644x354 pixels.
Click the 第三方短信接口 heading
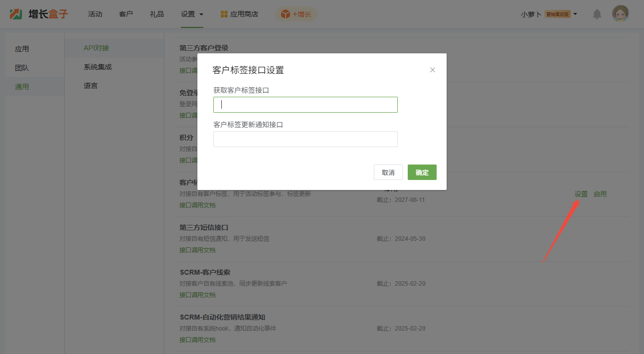pyautogui.click(x=204, y=227)
